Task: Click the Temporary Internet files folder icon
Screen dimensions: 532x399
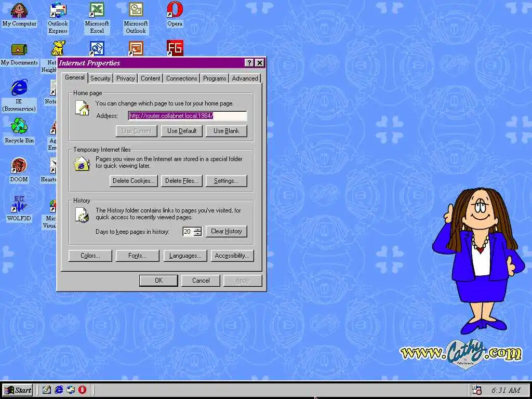Action: (82, 164)
